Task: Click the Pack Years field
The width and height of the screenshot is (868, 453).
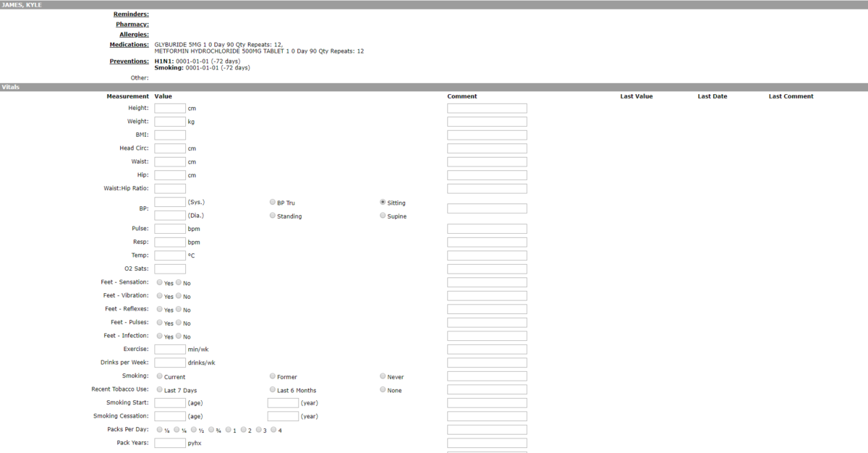Action: (169, 442)
